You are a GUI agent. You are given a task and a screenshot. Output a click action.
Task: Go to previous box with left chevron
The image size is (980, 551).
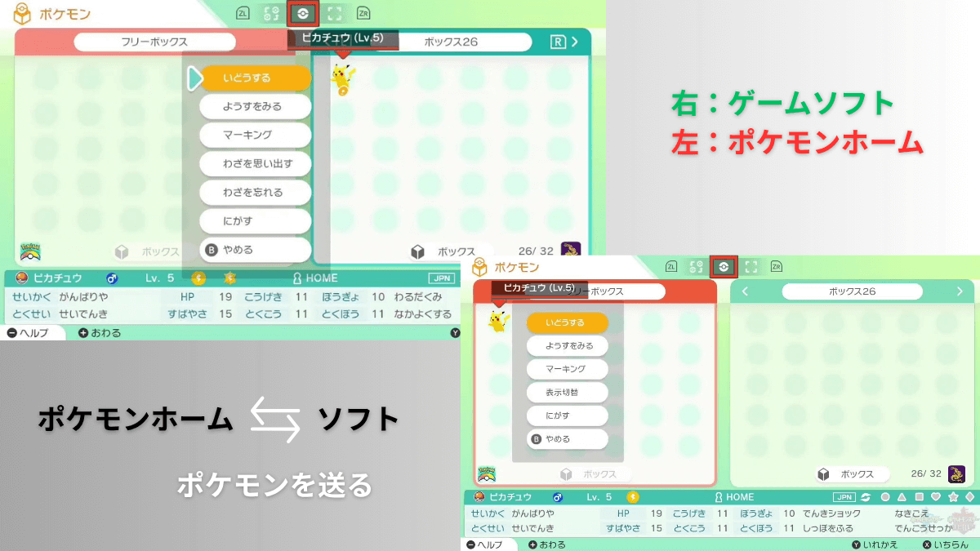tap(745, 291)
